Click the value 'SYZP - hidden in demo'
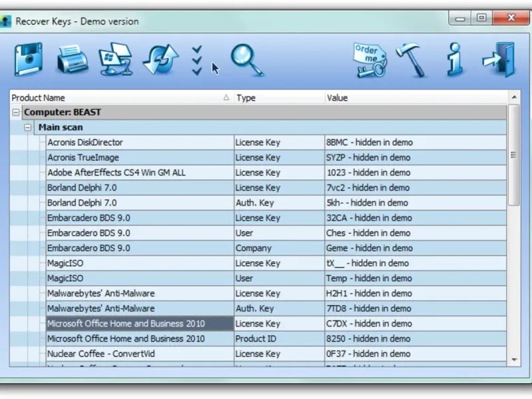The height and width of the screenshot is (399, 532). (x=368, y=158)
